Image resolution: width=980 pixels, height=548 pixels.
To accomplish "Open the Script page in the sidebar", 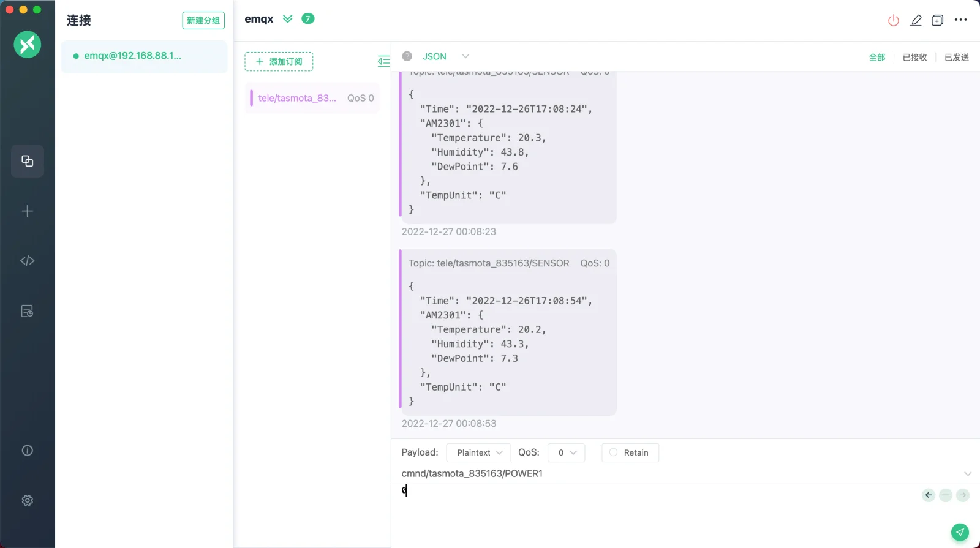I will point(27,261).
